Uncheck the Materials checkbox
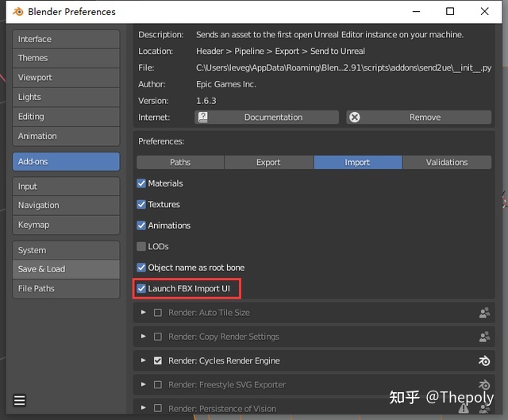Viewport: 508px width, 420px height. [x=141, y=183]
